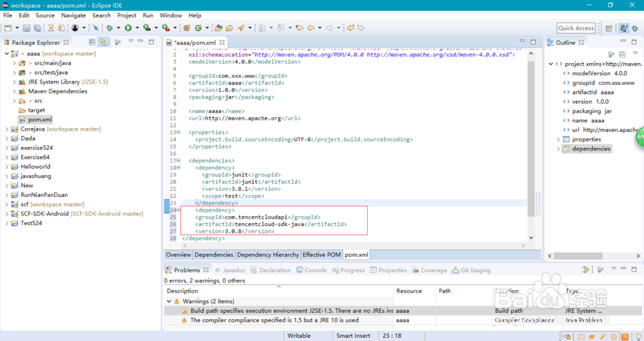
Task: Click the Debug bug toolbar icon
Action: pos(109,28)
